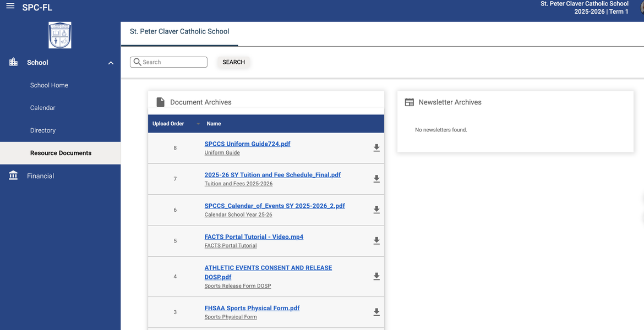This screenshot has width=644, height=330.
Task: Select the St. Peter Claver Catholic School tab
Action: pyautogui.click(x=179, y=31)
